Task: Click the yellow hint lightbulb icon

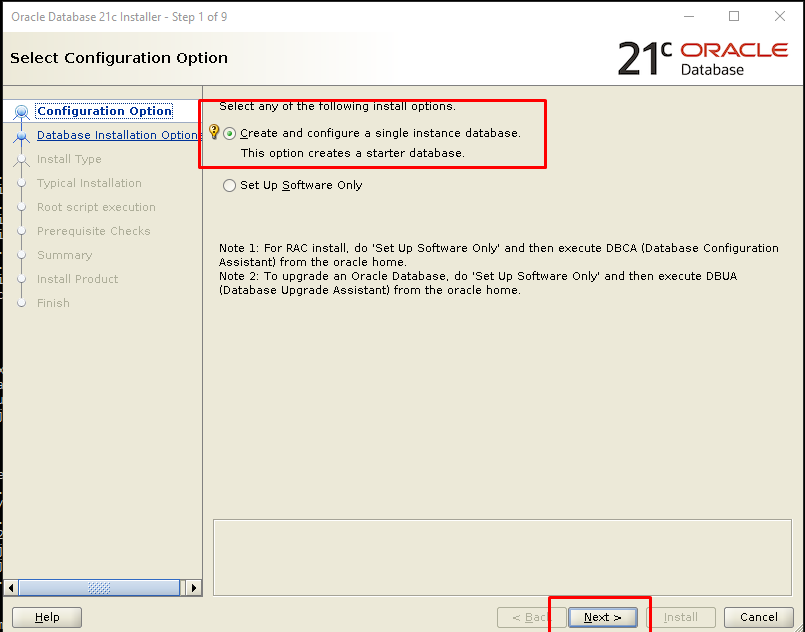Action: [x=214, y=132]
